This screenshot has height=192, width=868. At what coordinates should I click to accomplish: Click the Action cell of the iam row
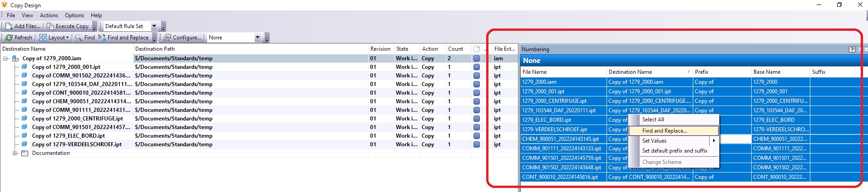(433, 58)
